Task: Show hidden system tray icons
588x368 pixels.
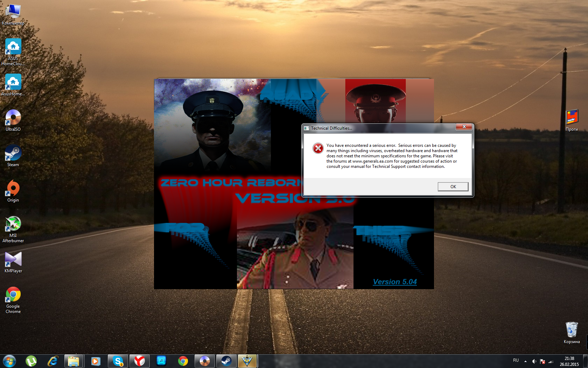Action: [x=525, y=361]
